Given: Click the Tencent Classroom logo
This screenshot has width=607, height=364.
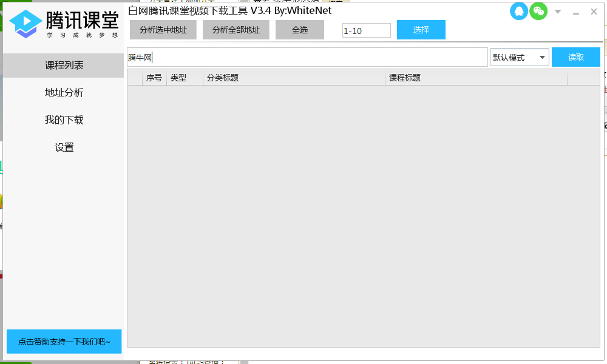Looking at the screenshot, I should click(x=64, y=24).
